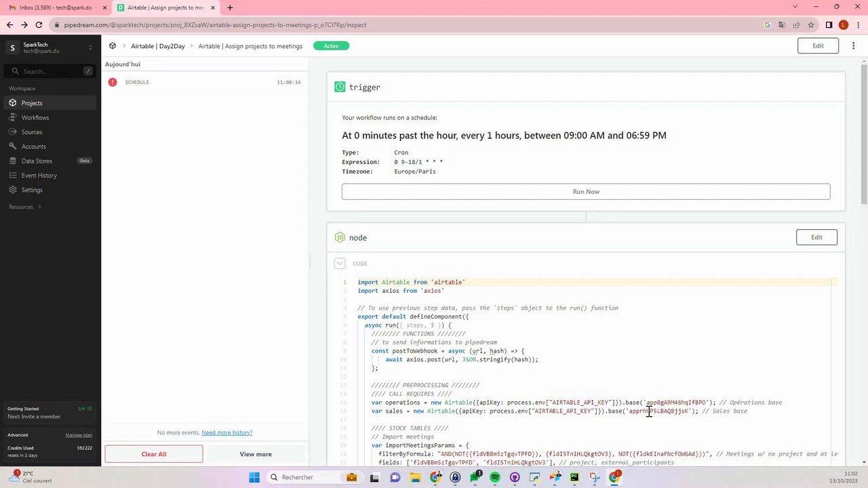The width and height of the screenshot is (868, 488).
Task: Click the Need more history? link
Action: tap(226, 432)
